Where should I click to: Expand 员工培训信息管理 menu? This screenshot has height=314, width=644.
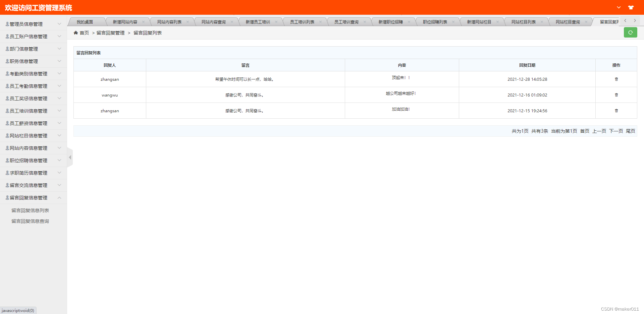click(x=33, y=111)
